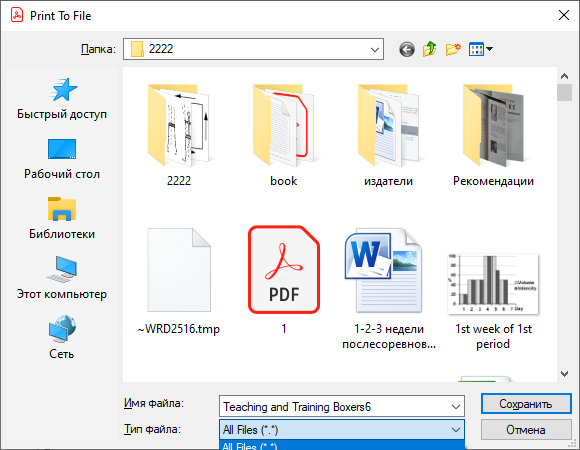580x450 pixels.
Task: Click into the file name text field
Action: click(x=334, y=407)
